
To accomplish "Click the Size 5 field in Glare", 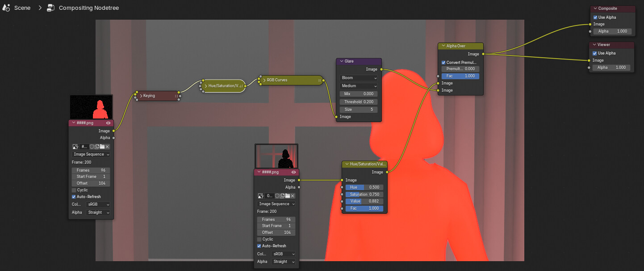I will [359, 110].
